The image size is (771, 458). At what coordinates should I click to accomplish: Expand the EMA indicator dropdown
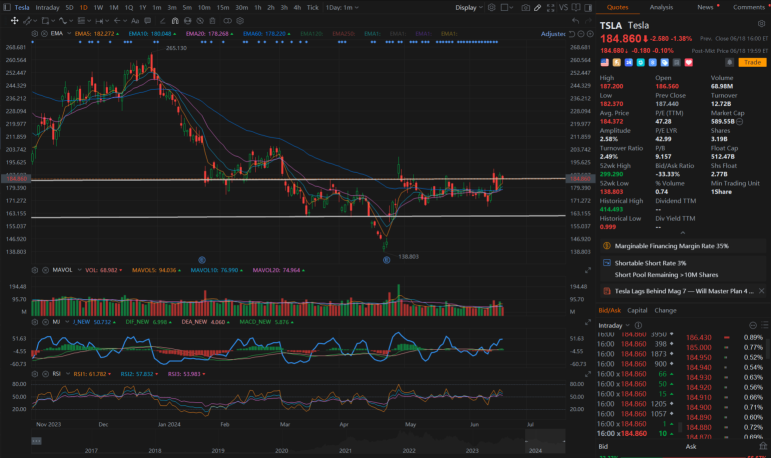69,33
